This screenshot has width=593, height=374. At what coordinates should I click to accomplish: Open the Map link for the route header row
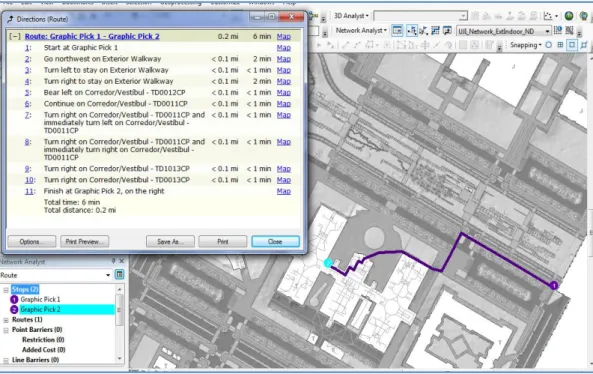tap(284, 36)
